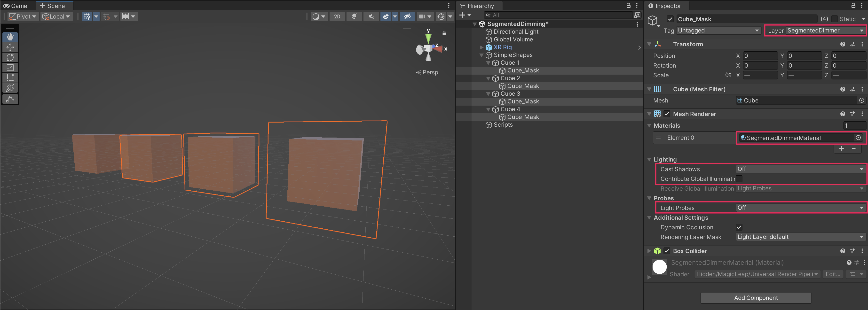The image size is (868, 310).
Task: Toggle the Cube_Mask active checkbox
Action: coord(670,19)
